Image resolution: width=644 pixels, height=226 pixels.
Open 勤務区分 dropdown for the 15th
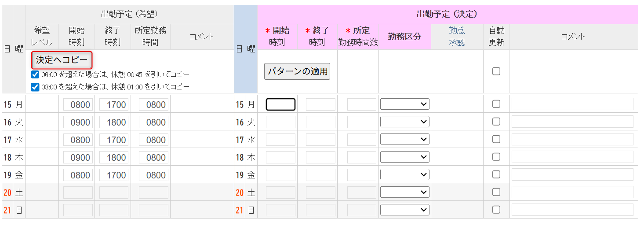[404, 104]
